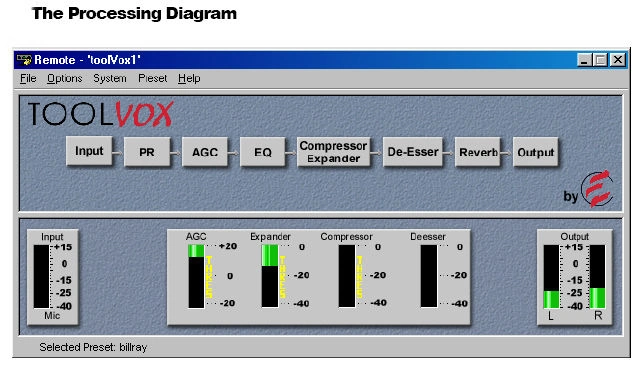This screenshot has height=366, width=634.
Task: Click the De-Esser processing block
Action: [x=413, y=152]
